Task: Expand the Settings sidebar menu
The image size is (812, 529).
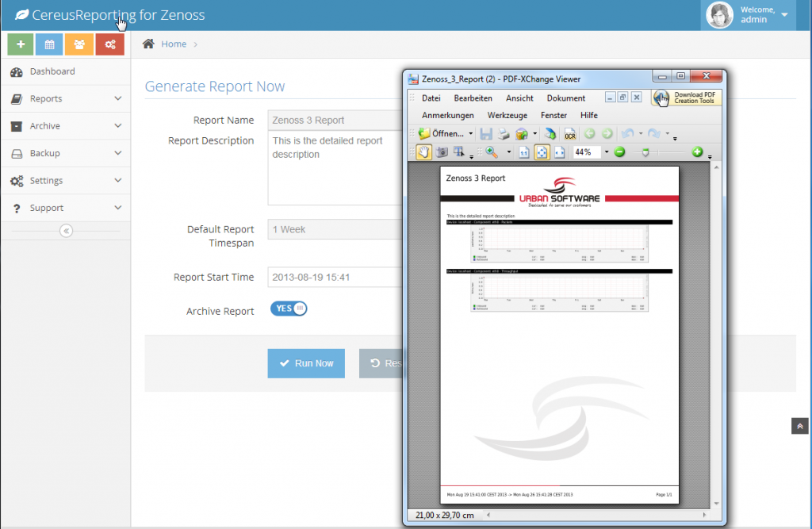Action: click(65, 180)
